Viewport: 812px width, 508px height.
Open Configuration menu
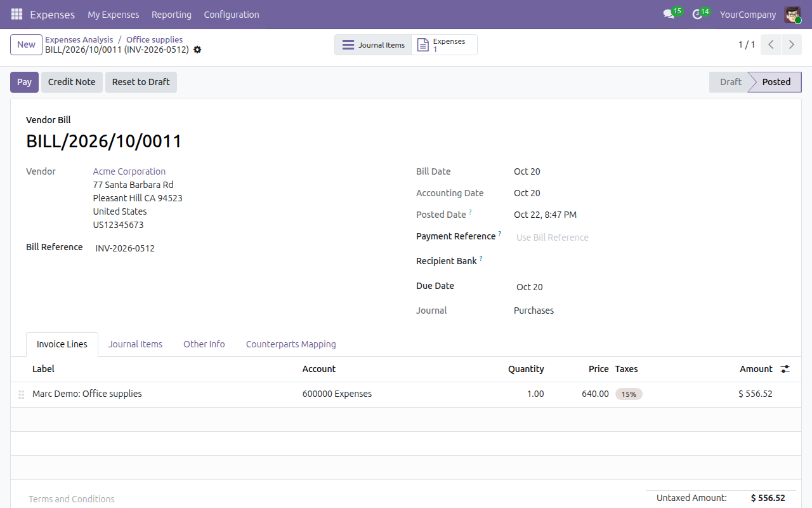tap(232, 14)
